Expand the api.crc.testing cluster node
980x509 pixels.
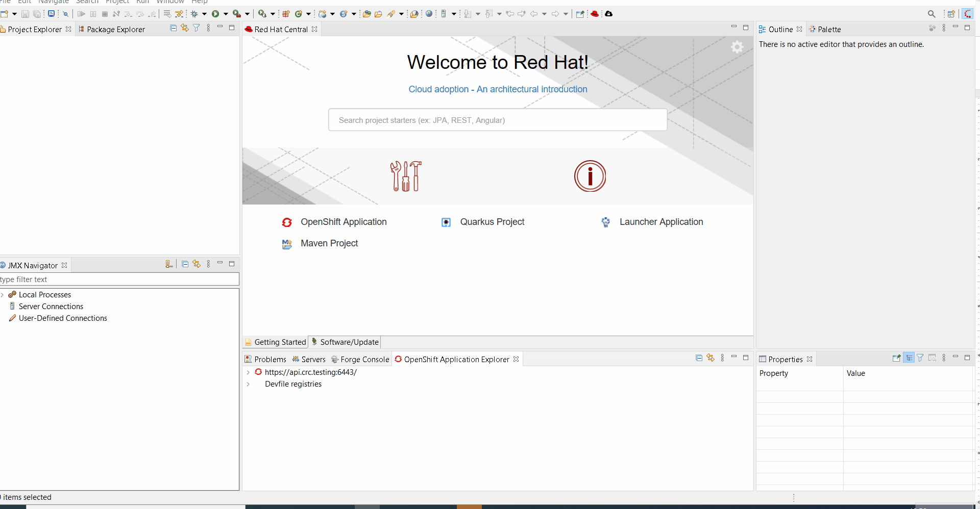coord(248,372)
